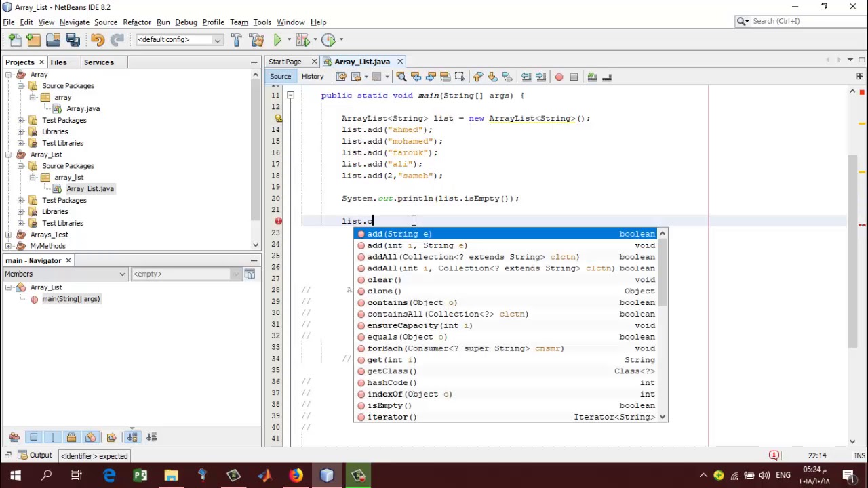Viewport: 868px width, 488px height.
Task: Click the editor Last Edit icon
Action: [341, 77]
